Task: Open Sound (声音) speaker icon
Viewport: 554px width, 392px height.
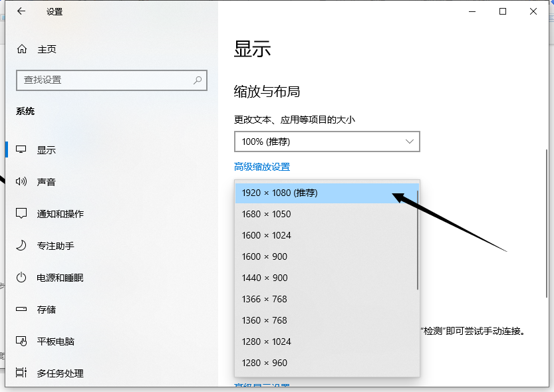Action: [21, 182]
